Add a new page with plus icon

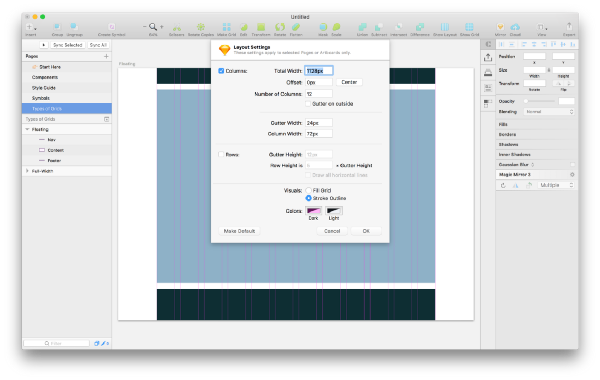click(x=106, y=56)
